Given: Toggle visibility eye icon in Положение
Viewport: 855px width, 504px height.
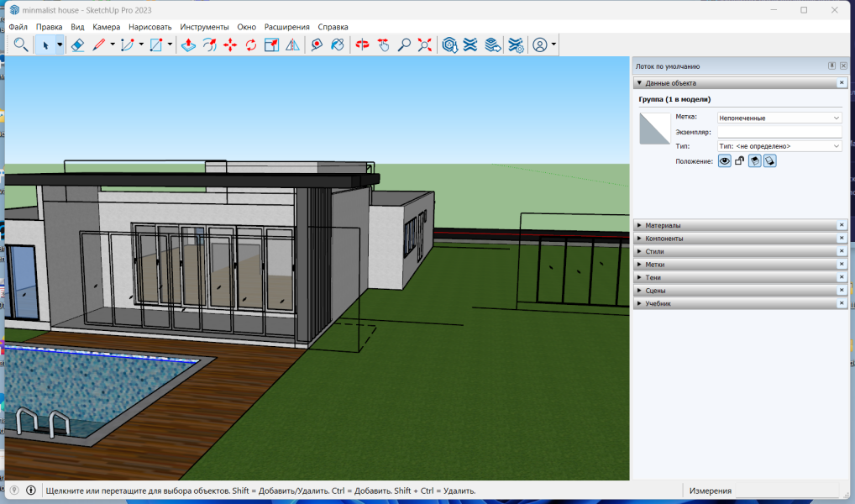Looking at the screenshot, I should [724, 161].
